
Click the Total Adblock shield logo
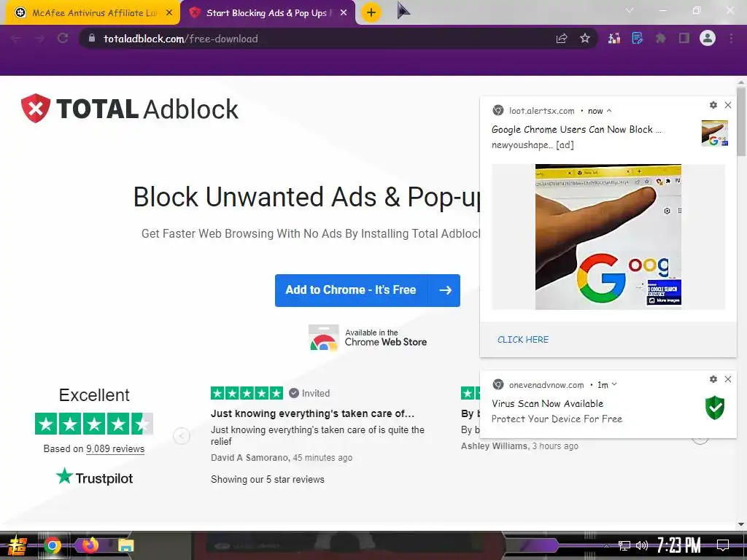(36, 109)
